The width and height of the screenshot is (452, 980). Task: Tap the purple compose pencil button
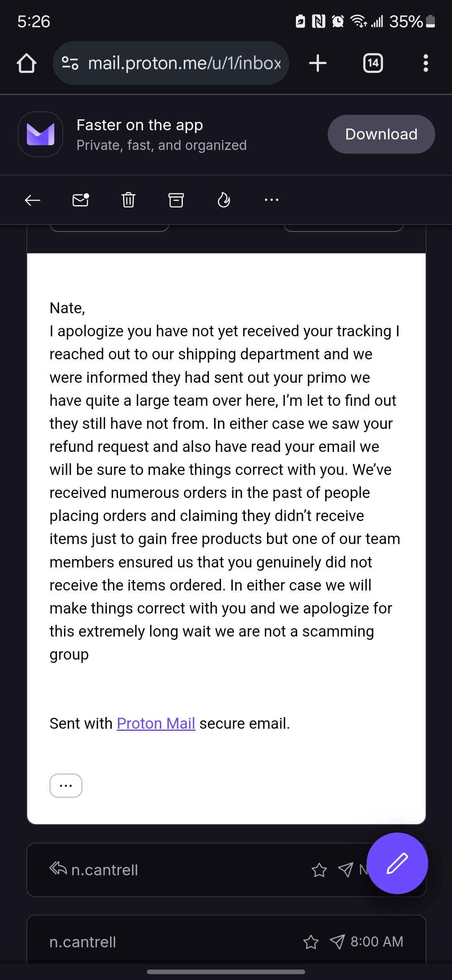tap(397, 863)
